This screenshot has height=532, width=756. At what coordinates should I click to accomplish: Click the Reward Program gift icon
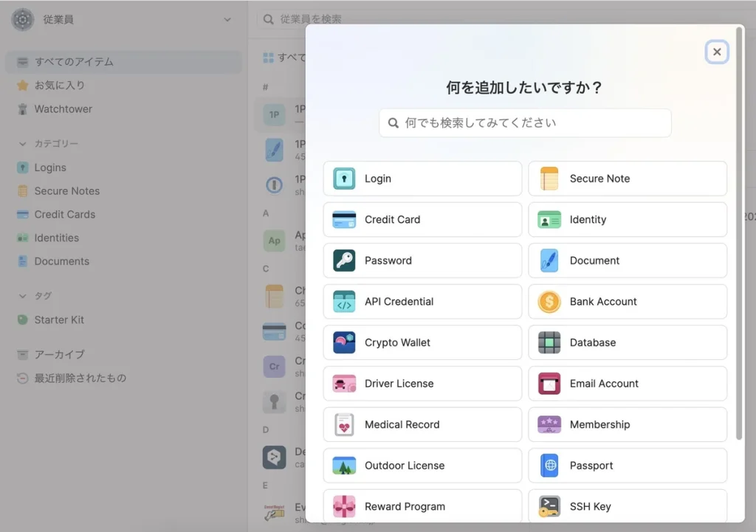click(344, 506)
